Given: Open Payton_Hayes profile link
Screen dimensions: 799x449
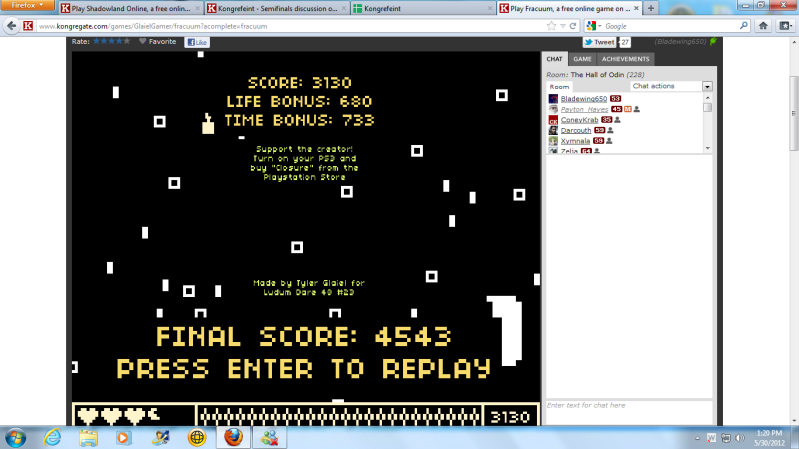Looking at the screenshot, I should 584,109.
